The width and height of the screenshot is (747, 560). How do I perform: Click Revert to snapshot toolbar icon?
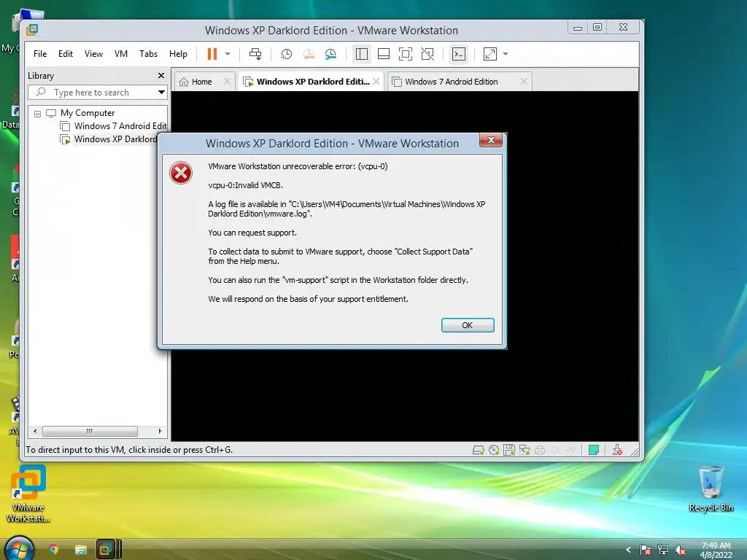pos(309,54)
